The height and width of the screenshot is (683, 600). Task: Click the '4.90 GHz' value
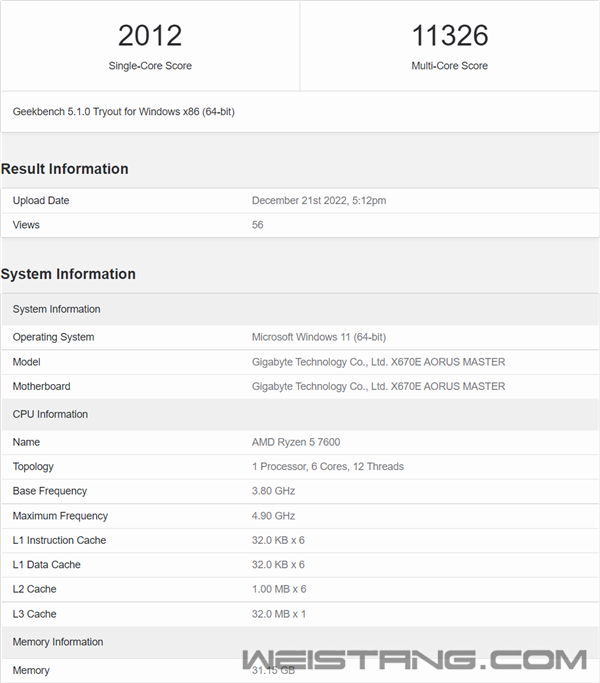(x=273, y=516)
